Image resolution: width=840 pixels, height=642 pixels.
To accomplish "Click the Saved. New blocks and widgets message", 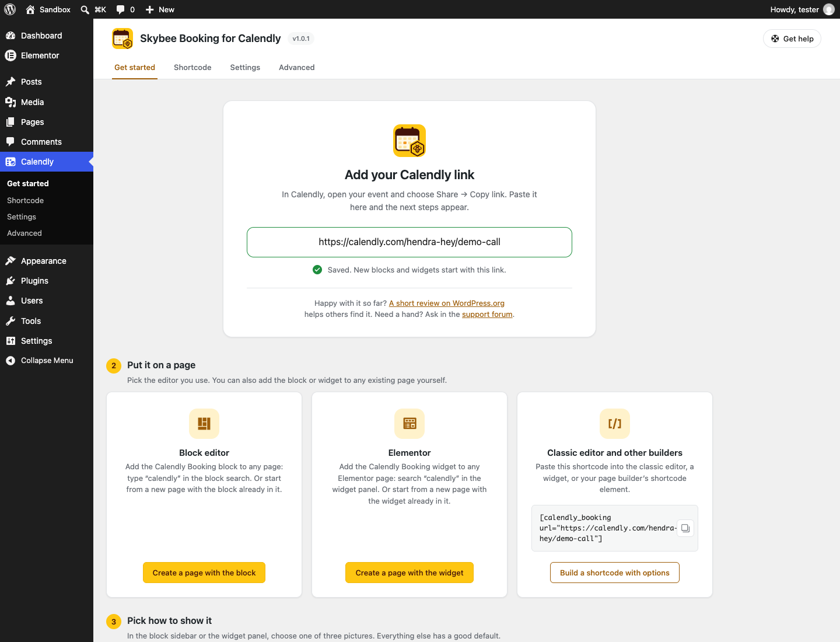I will coord(416,270).
